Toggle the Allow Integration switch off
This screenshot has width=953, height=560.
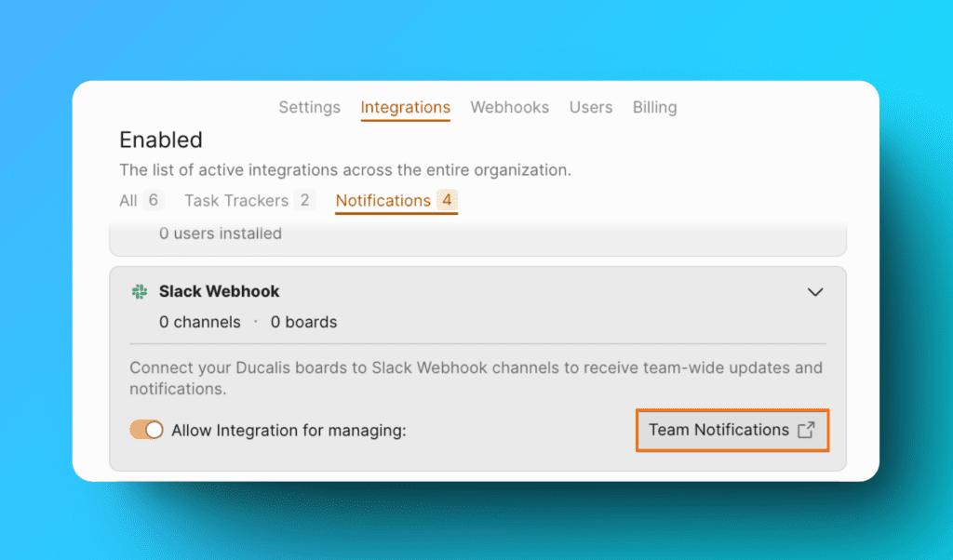[x=146, y=430]
